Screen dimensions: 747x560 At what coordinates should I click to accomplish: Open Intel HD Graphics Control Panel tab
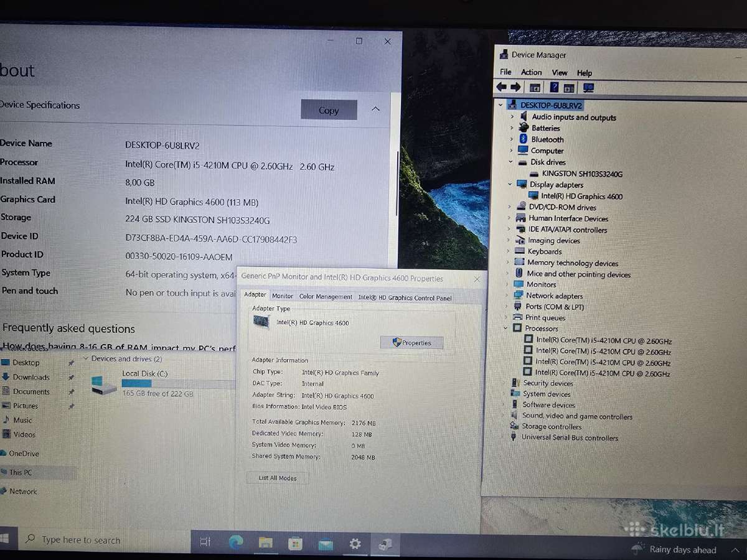[405, 297]
